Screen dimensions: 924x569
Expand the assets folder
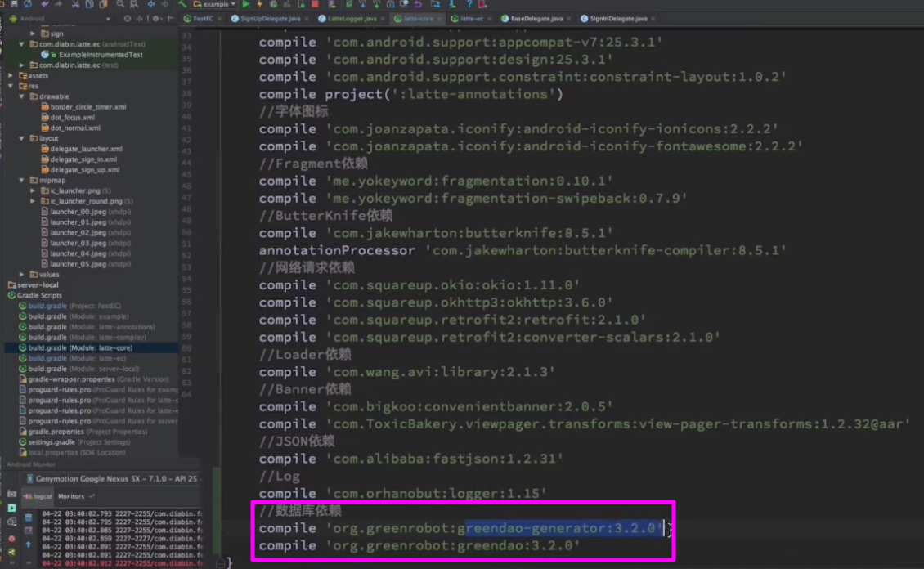point(11,75)
